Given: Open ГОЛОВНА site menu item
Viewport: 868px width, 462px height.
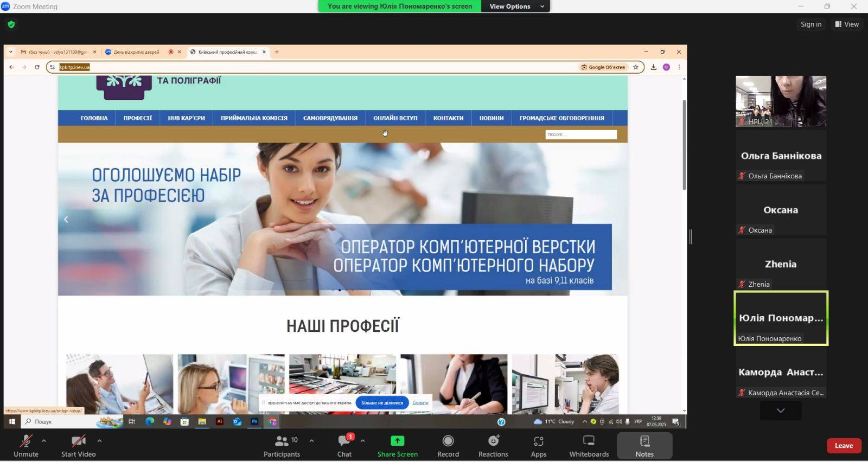Looking at the screenshot, I should pos(94,118).
